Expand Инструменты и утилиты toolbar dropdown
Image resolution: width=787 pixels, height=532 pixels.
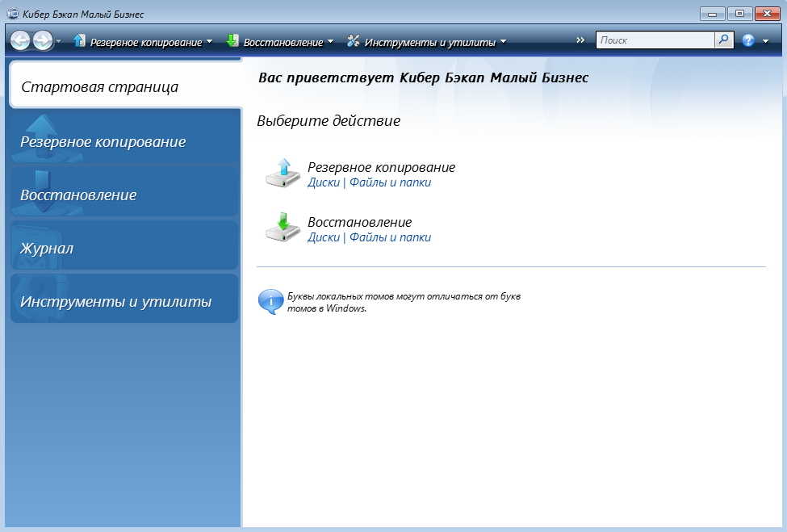tap(427, 41)
